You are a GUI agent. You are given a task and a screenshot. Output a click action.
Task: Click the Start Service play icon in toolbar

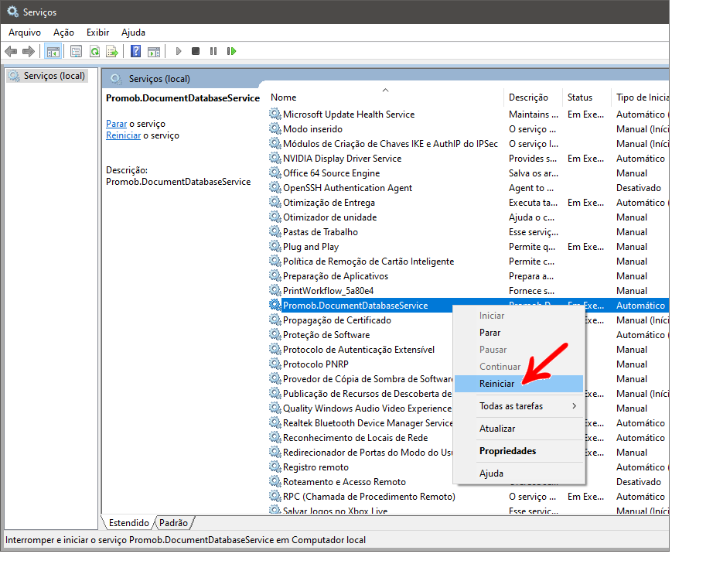pyautogui.click(x=179, y=51)
